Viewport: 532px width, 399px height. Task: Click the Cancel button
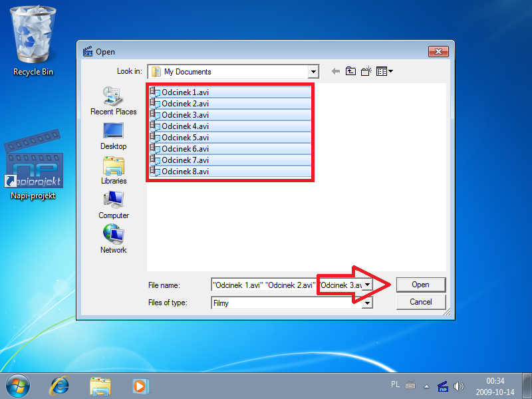click(x=421, y=302)
